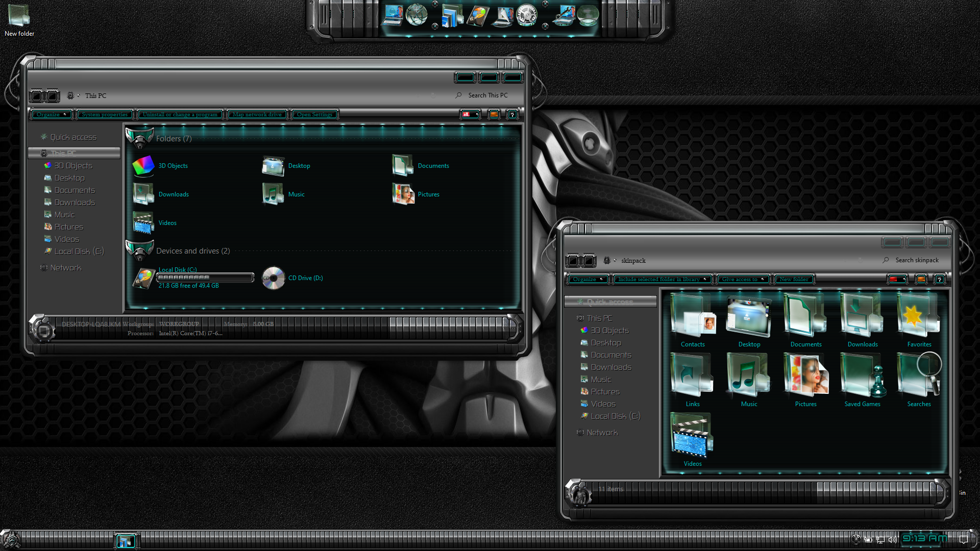The height and width of the screenshot is (551, 980).
Task: Open the Help icon in the This PC toolbar
Action: [512, 114]
